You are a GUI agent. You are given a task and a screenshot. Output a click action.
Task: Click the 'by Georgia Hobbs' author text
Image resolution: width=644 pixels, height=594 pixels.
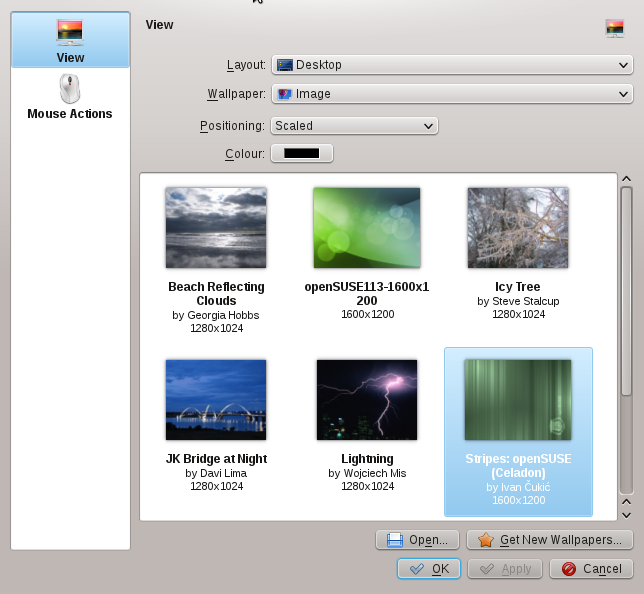[x=216, y=315]
